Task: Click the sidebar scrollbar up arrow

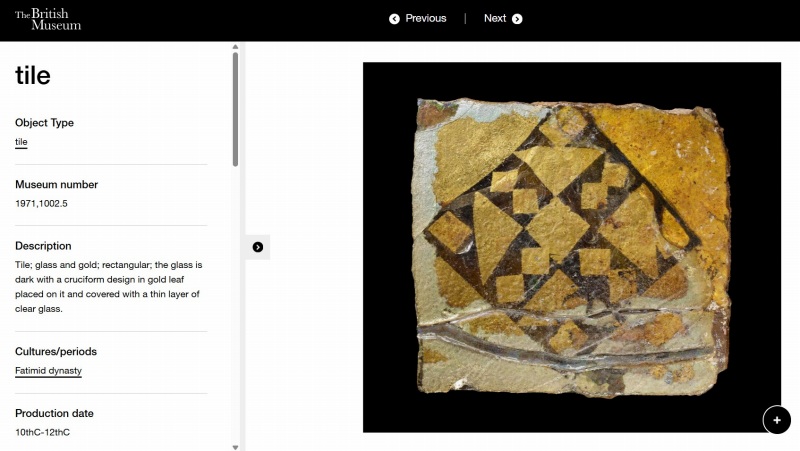Action: (x=235, y=46)
